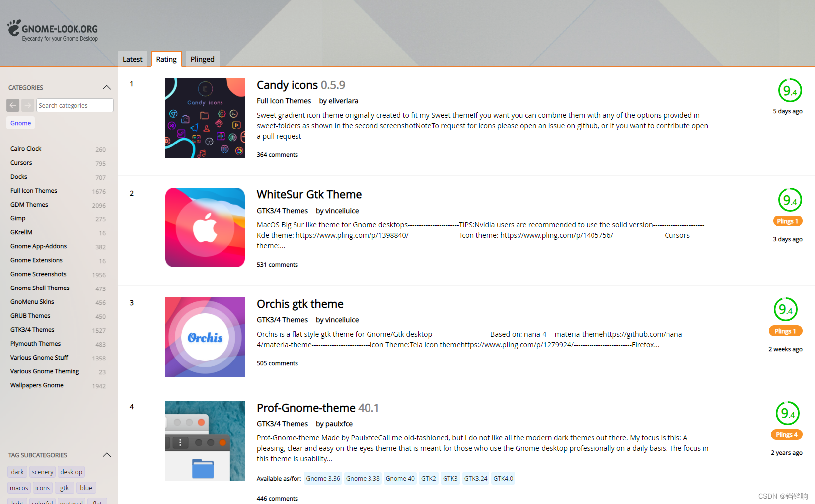This screenshot has height=504, width=815.
Task: Filter by the gtk tag
Action: pos(64,488)
